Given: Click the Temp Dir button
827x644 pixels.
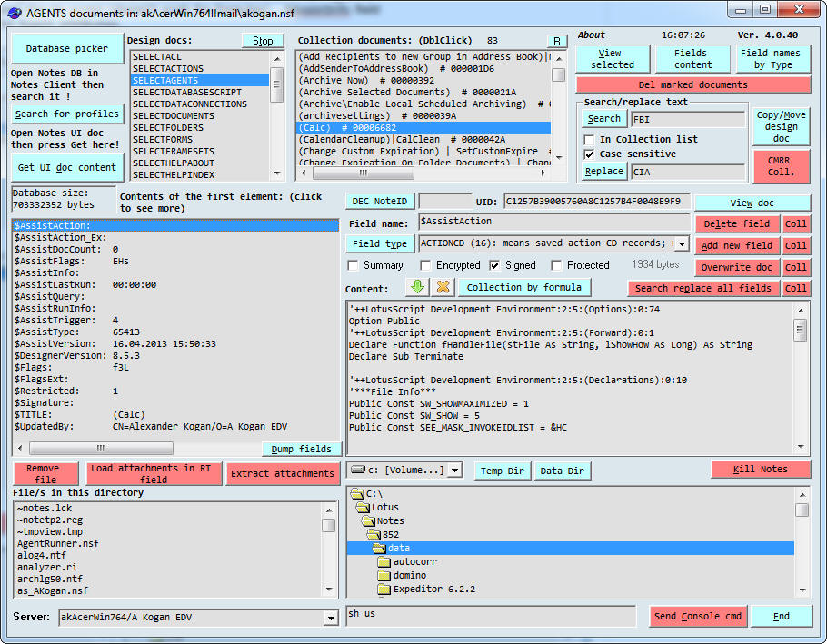Looking at the screenshot, I should pyautogui.click(x=502, y=471).
